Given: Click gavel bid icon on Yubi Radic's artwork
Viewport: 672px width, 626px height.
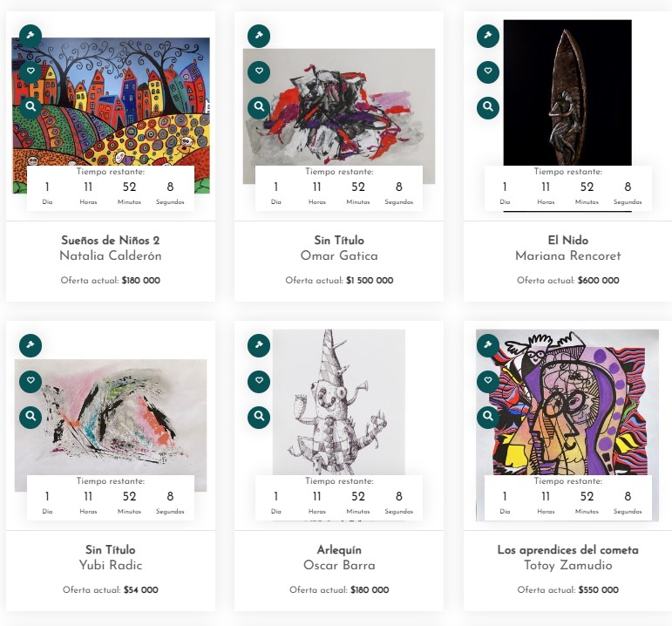Looking at the screenshot, I should (x=31, y=345).
